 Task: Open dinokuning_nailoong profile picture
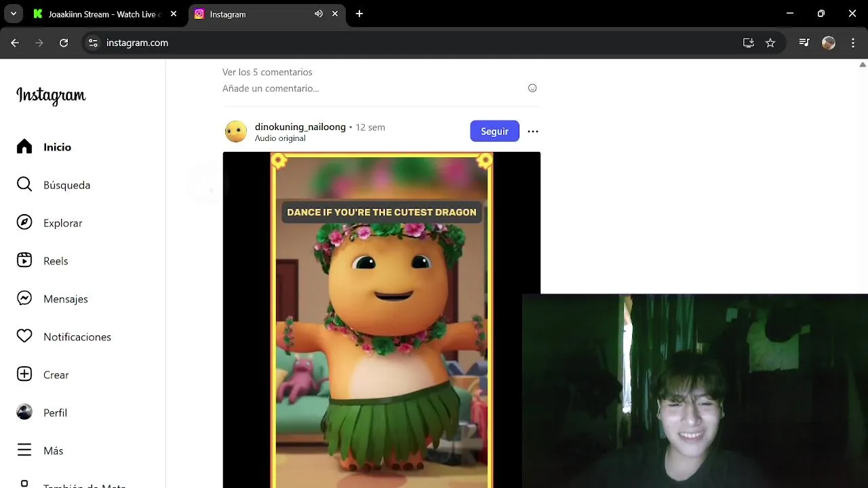pyautogui.click(x=236, y=131)
